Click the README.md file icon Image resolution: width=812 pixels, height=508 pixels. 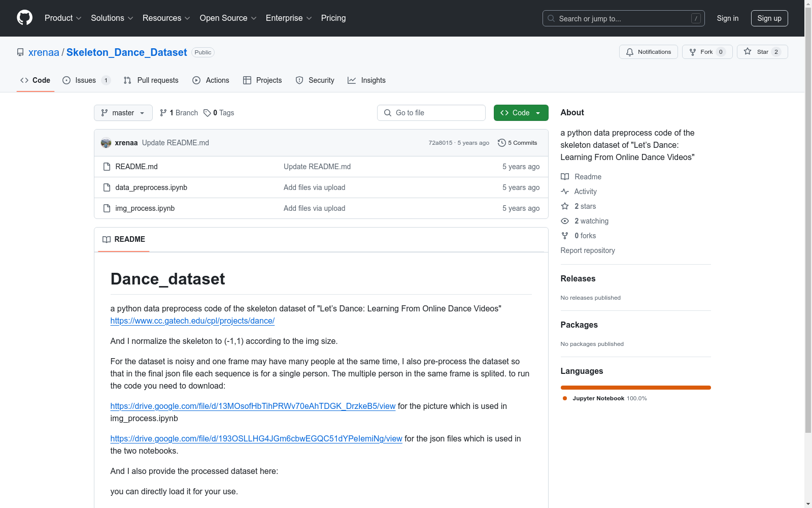(x=107, y=167)
